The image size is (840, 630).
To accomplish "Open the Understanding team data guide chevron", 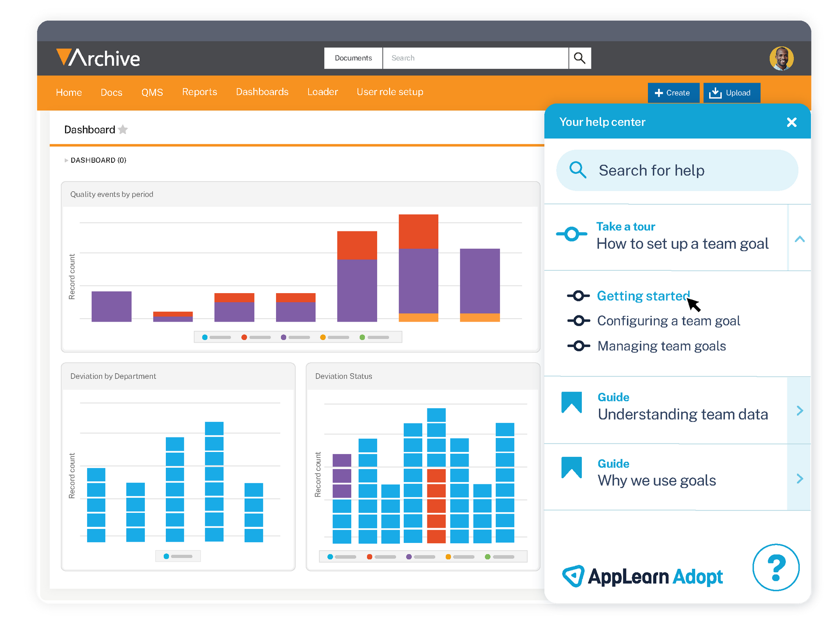I will click(801, 410).
